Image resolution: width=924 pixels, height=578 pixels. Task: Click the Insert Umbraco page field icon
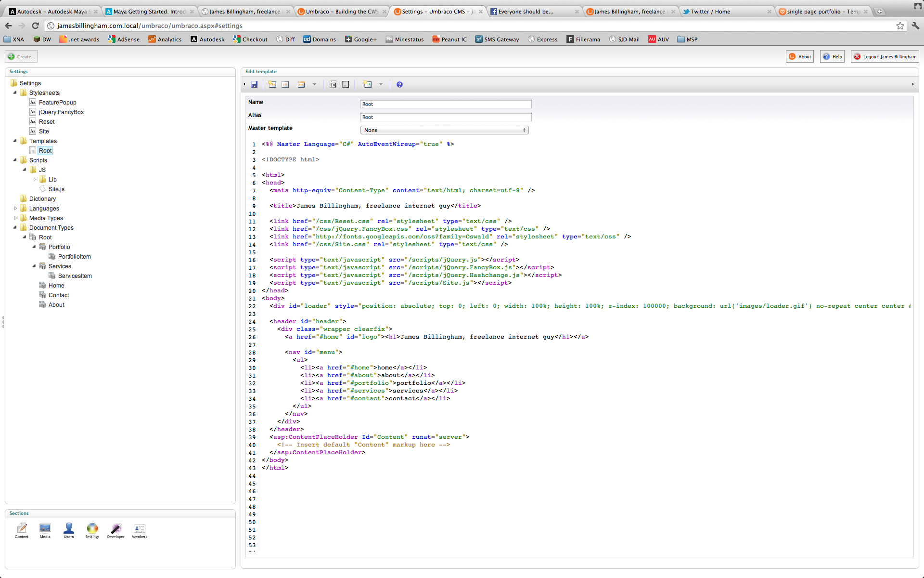[x=272, y=84]
